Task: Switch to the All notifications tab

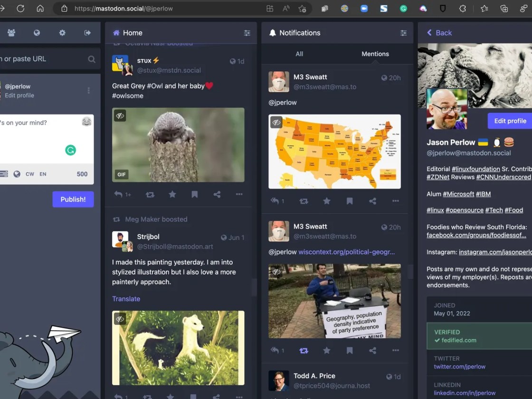Action: (299, 54)
